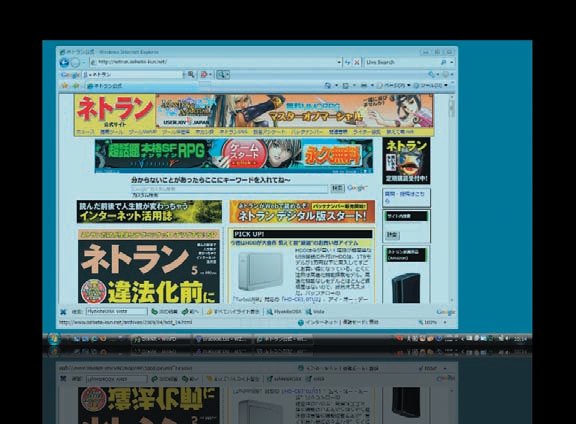Click inside the Live Search box
Image resolution: width=576 pixels, height=424 pixels.
pyautogui.click(x=401, y=62)
